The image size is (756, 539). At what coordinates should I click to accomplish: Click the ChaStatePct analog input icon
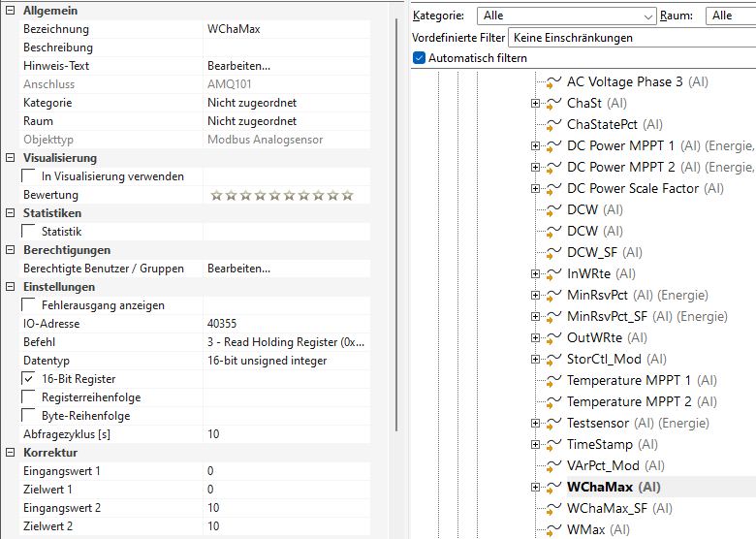tap(554, 125)
